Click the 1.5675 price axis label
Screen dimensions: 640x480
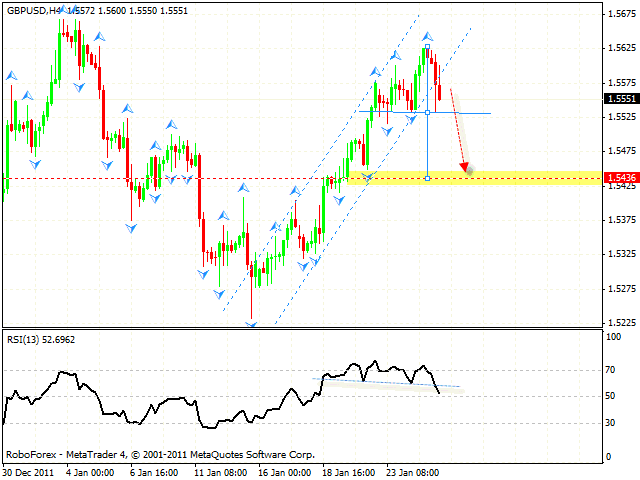pos(622,14)
